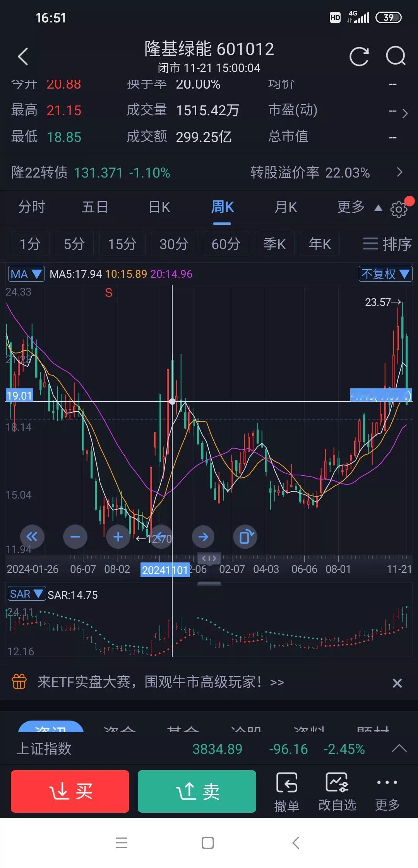Tap 转股溢价率 22.03% text
The image size is (418, 868).
[x=310, y=173]
